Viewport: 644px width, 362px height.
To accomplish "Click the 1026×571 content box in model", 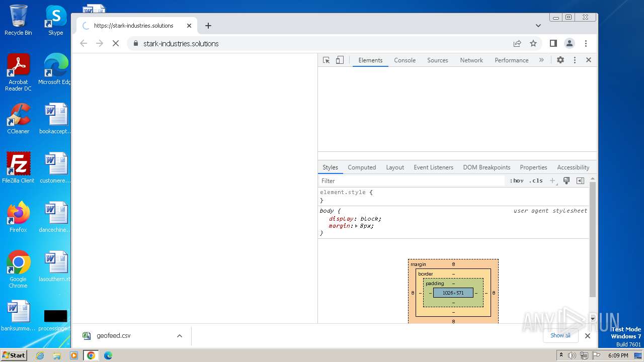I will 453,293.
